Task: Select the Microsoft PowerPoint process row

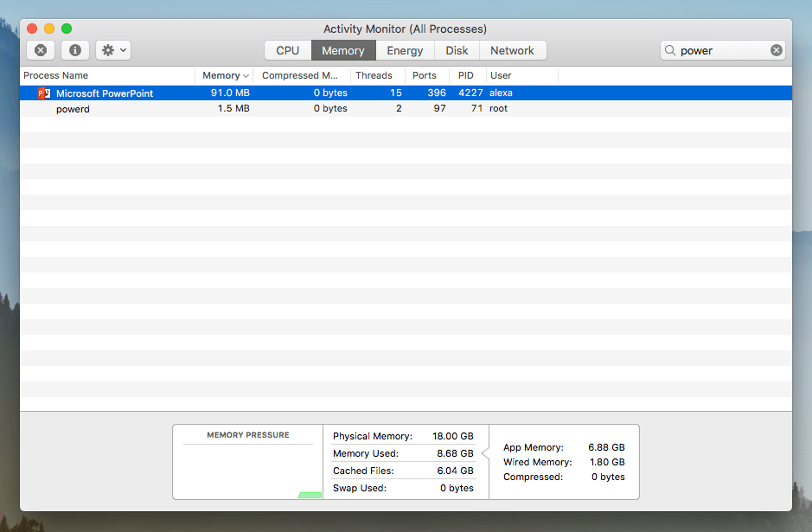Action: [x=406, y=93]
